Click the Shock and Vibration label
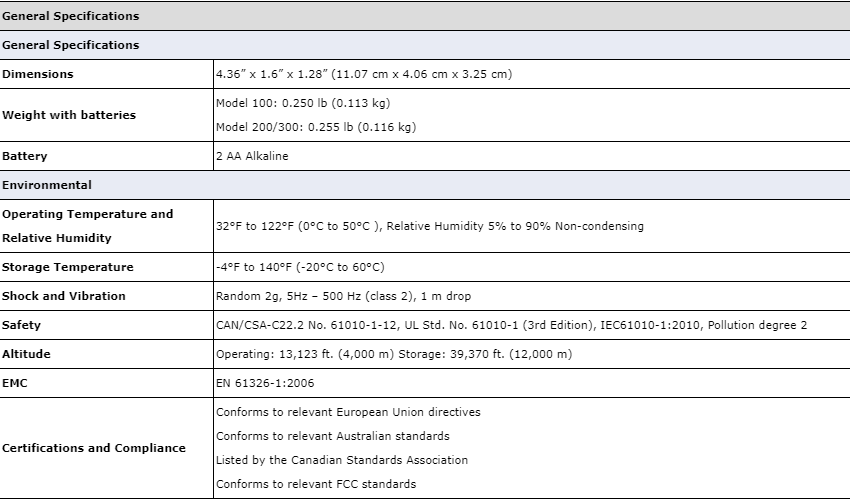The width and height of the screenshot is (850, 499). point(64,296)
